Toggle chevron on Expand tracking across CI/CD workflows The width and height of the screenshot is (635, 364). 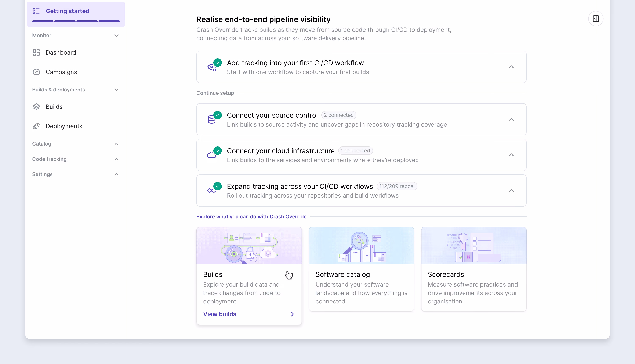coord(511,190)
